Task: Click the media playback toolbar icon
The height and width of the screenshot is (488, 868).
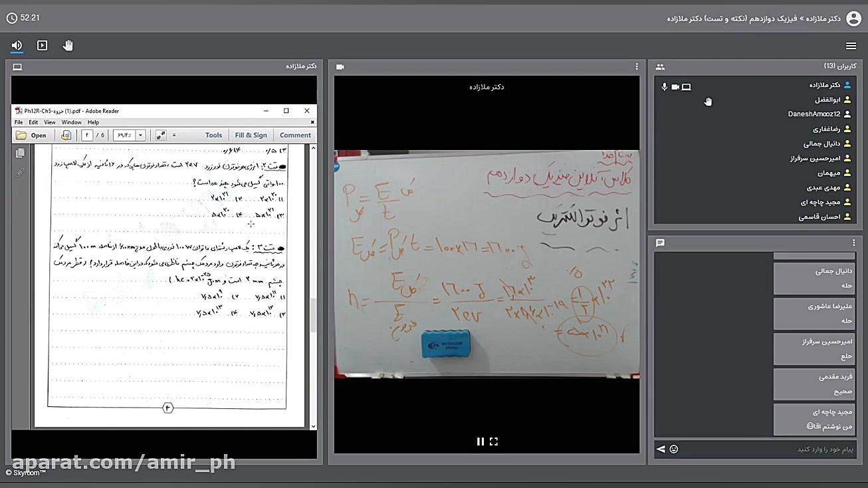Action: pyautogui.click(x=43, y=45)
